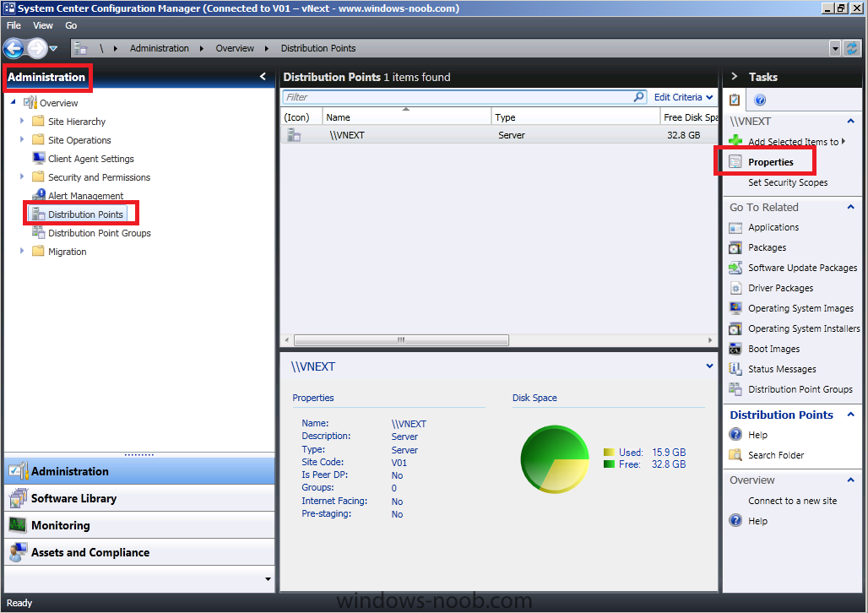Expand the Site Hierarchy tree node

(22, 121)
